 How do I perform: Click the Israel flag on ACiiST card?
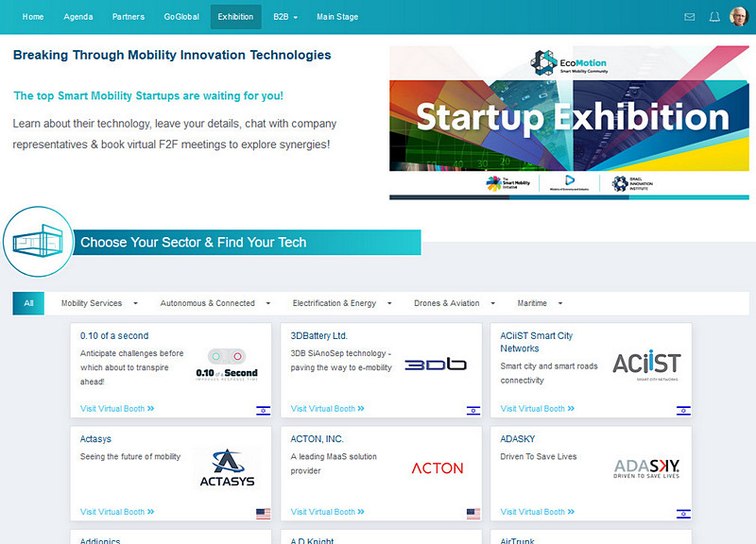(x=683, y=411)
